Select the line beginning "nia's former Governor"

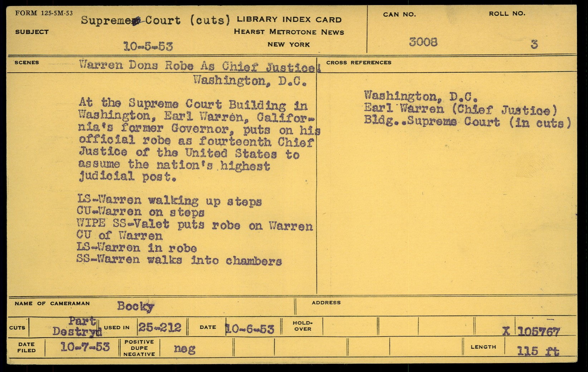[199, 129]
